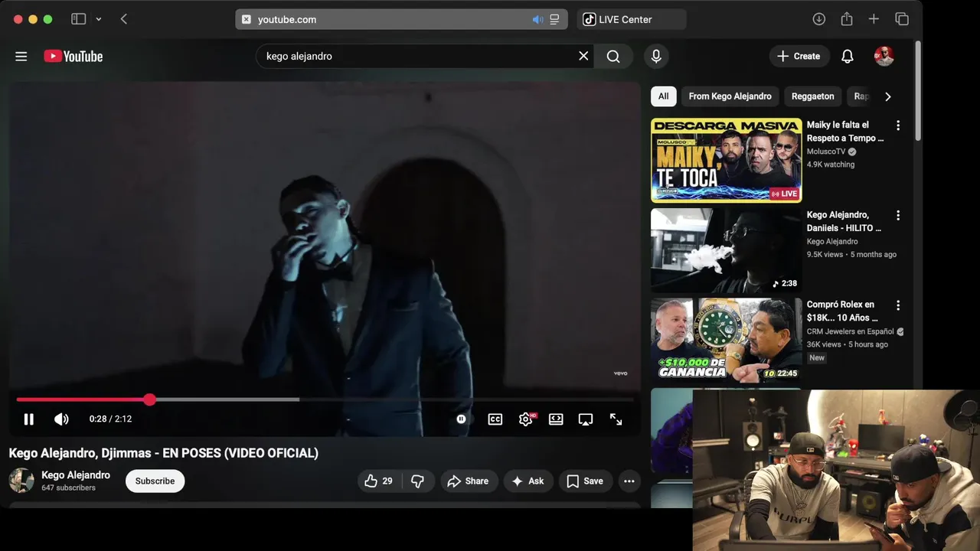The height and width of the screenshot is (551, 980).
Task: Open Safari reader view icon
Action: coord(555,19)
